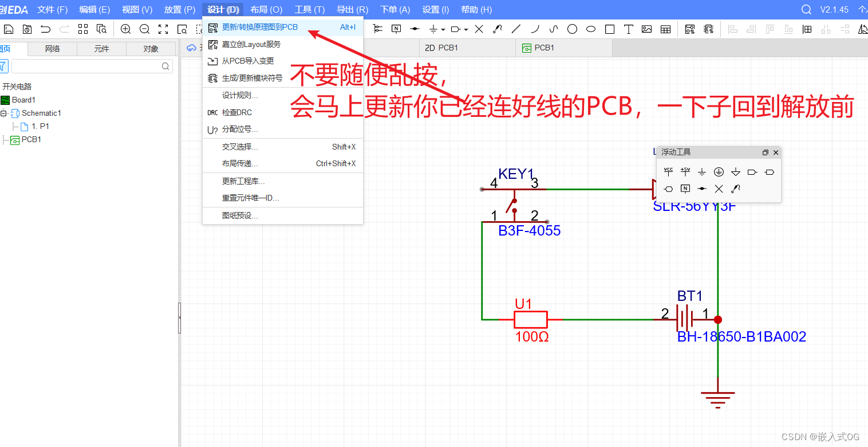Open the 导出 (R) menu
This screenshot has width=868, height=447.
click(352, 10)
